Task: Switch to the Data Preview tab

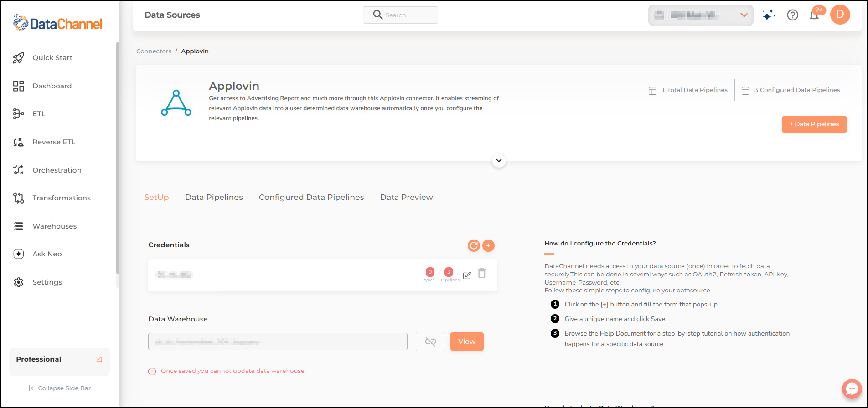Action: click(x=407, y=198)
